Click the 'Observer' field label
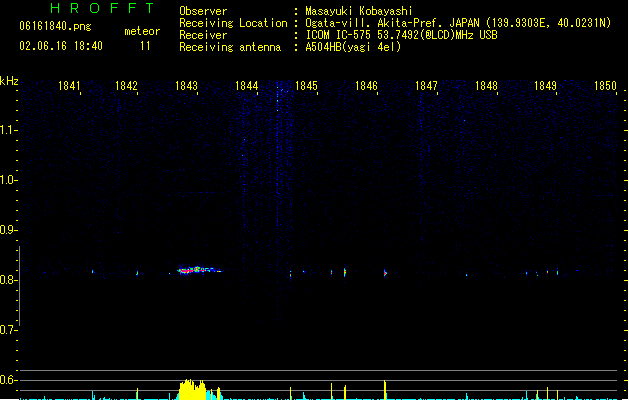The image size is (629, 400). [x=203, y=11]
